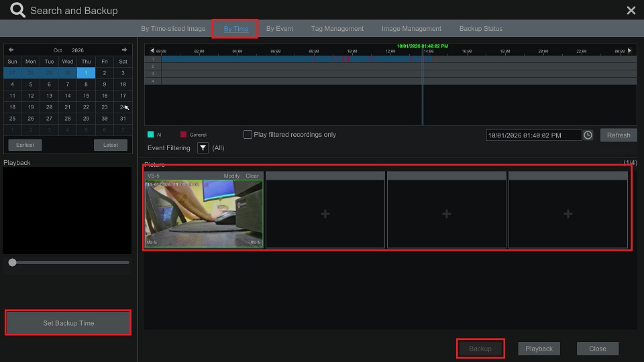Toggle Play filtered recordings only checkbox
The image size is (644, 362).
[248, 135]
